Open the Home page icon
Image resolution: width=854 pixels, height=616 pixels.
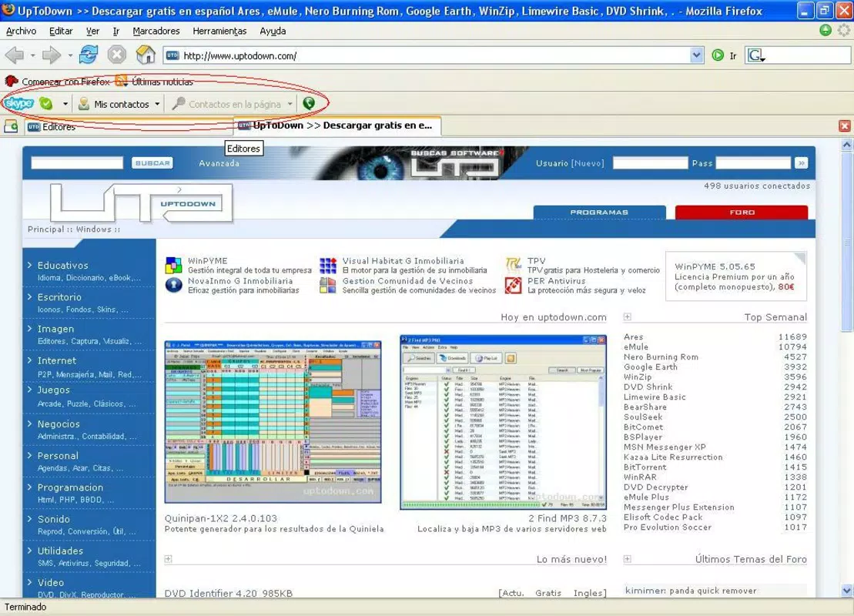tap(146, 55)
